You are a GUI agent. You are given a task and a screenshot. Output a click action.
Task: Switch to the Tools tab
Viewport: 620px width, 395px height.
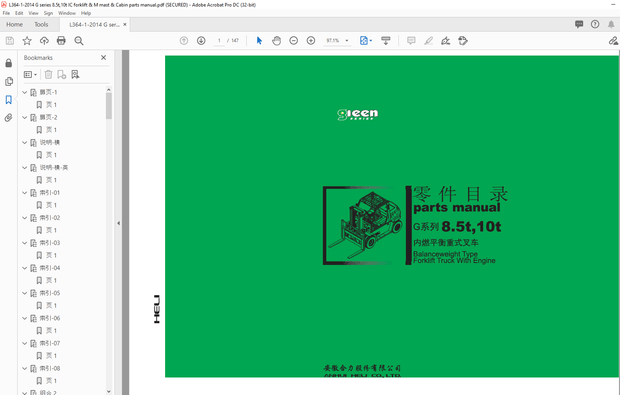click(x=41, y=25)
